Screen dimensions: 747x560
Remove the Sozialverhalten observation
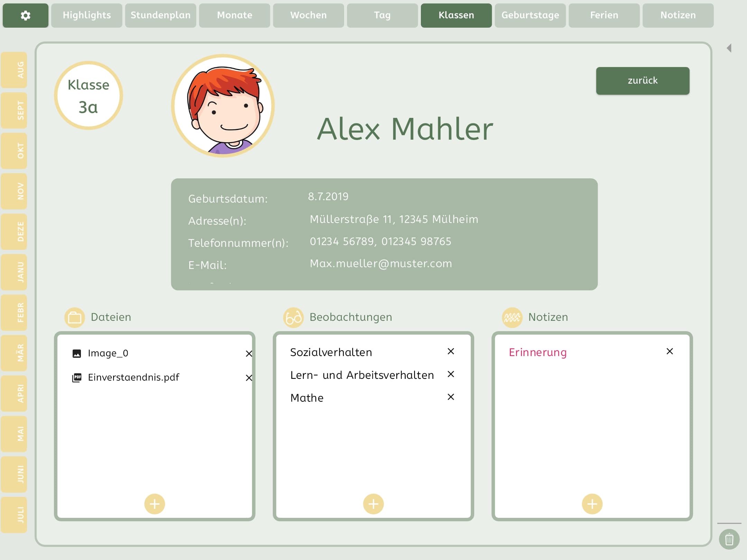[x=451, y=351]
